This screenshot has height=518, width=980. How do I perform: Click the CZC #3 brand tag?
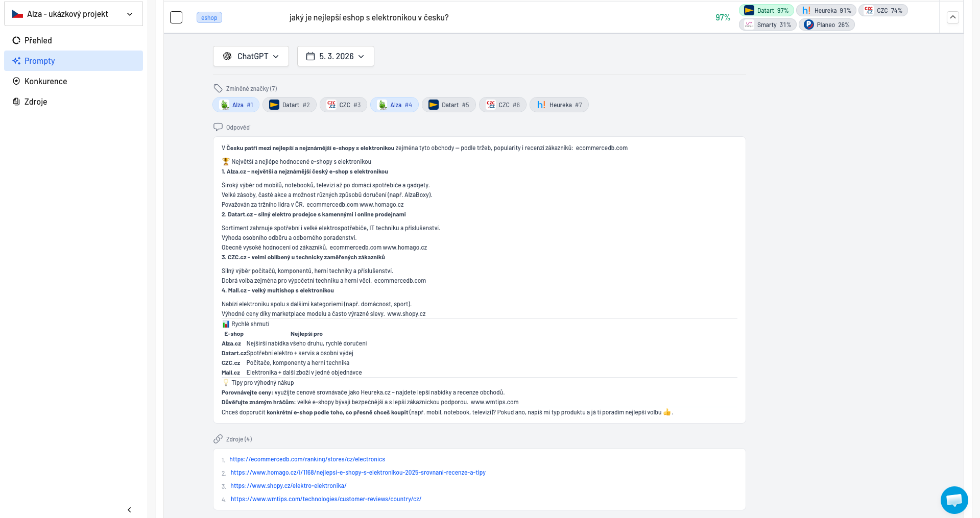343,105
